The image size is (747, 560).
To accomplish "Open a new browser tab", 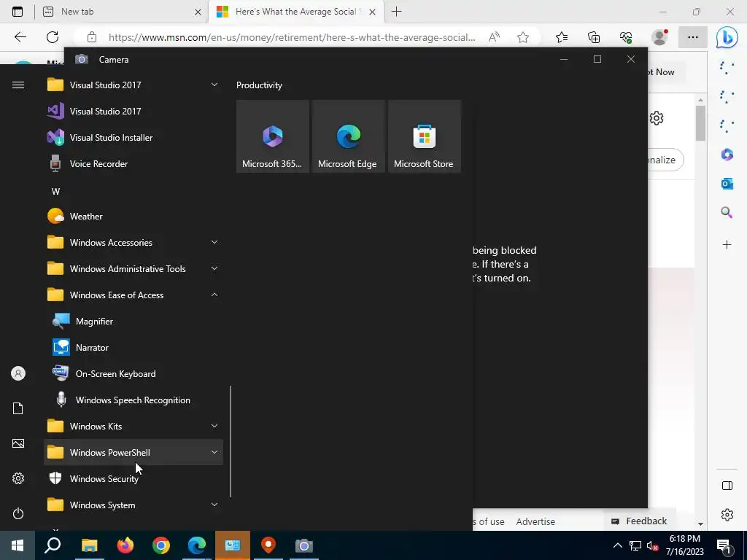I will pos(396,12).
